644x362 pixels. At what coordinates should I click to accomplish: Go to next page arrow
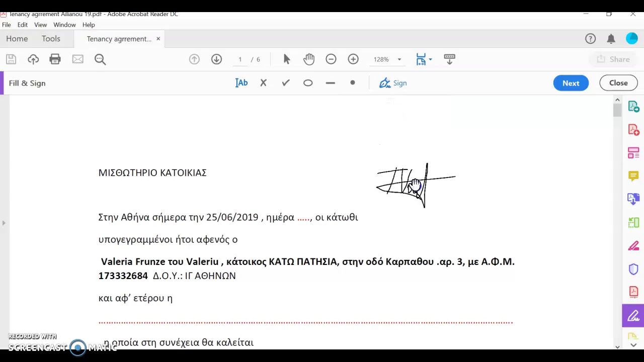tap(216, 59)
